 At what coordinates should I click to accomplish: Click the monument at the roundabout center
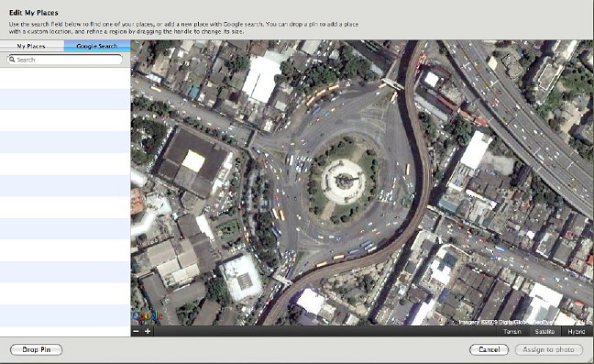click(x=344, y=182)
